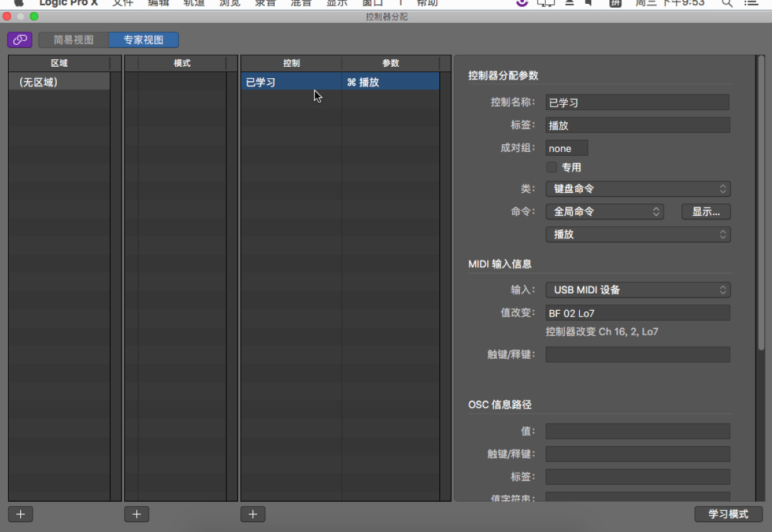Enable the 专用 checkbox
The width and height of the screenshot is (772, 532).
click(x=552, y=168)
